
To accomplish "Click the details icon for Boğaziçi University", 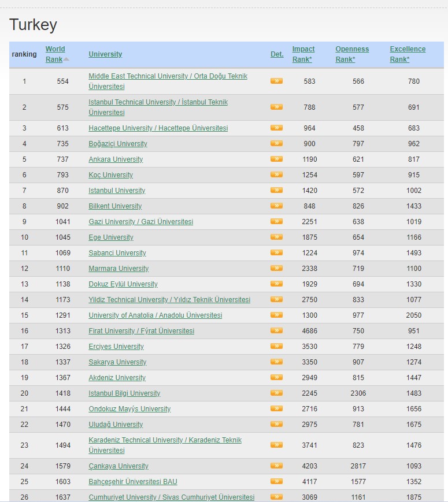I will [276, 143].
